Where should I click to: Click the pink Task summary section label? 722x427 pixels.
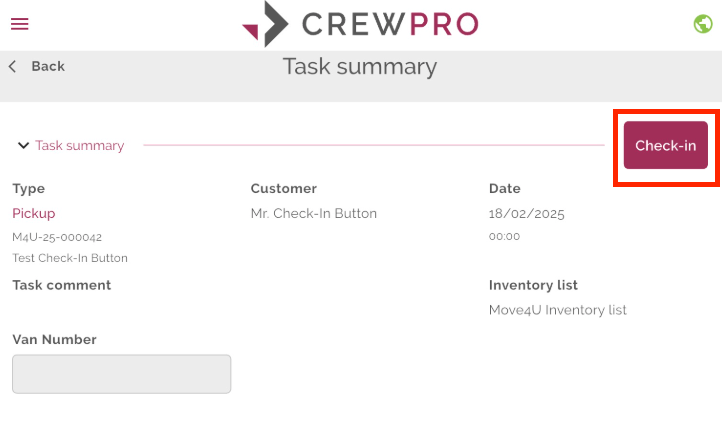80,146
